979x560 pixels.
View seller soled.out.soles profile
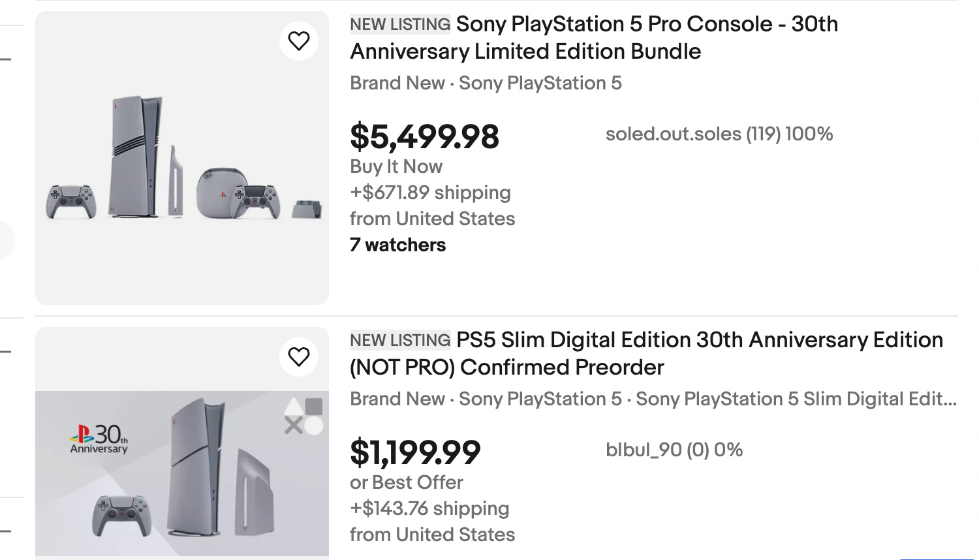719,134
